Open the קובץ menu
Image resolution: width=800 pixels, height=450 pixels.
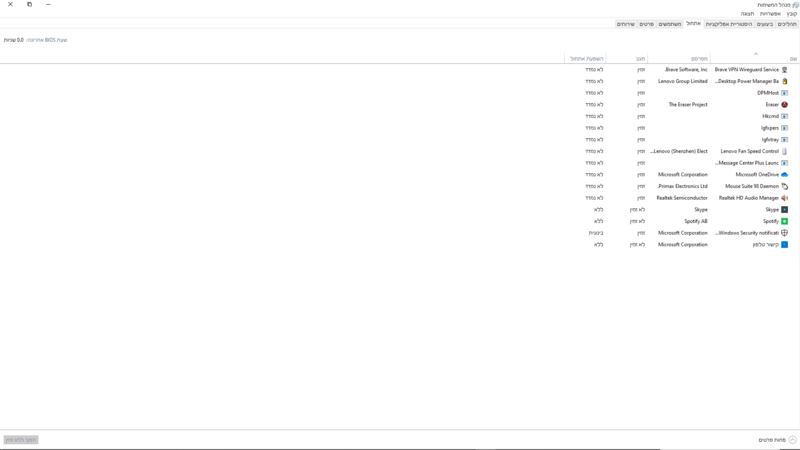pos(791,14)
